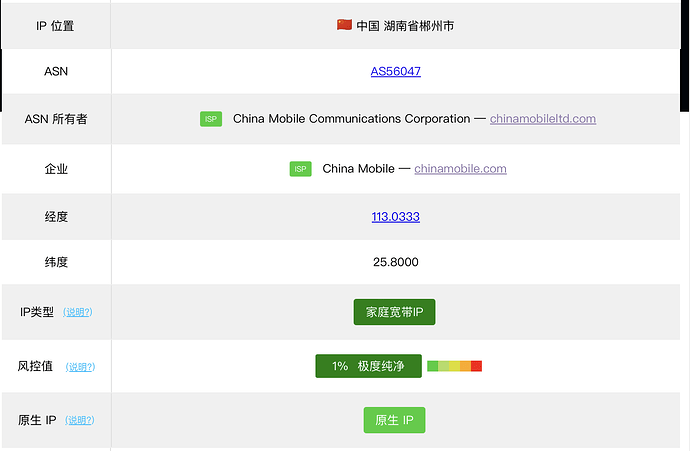This screenshot has width=690, height=451.
Task: Click the China flag icon
Action: pos(344,25)
